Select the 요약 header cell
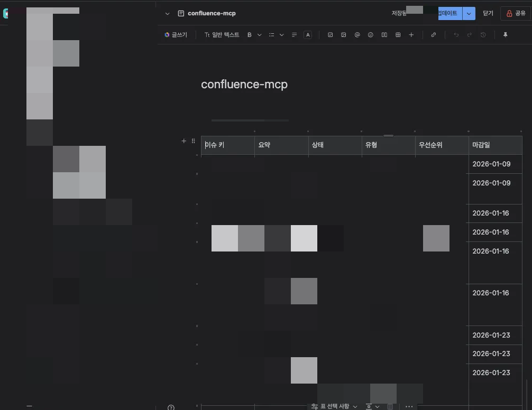This screenshot has height=410, width=532. [x=281, y=145]
